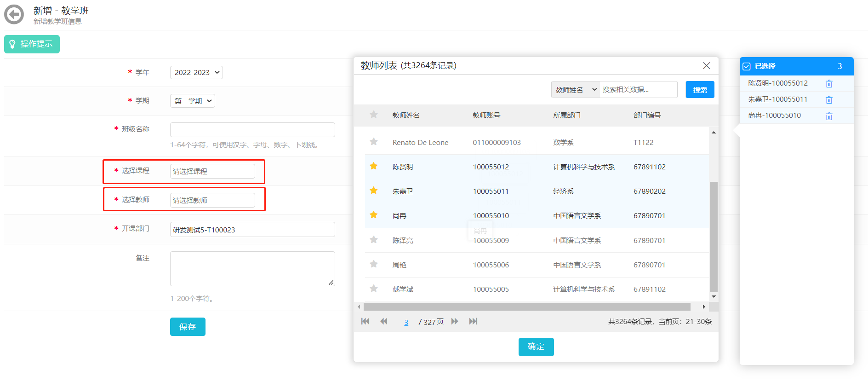Click the teacher list horizontal scrollbar
This screenshot has height=382, width=868.
coord(526,307)
